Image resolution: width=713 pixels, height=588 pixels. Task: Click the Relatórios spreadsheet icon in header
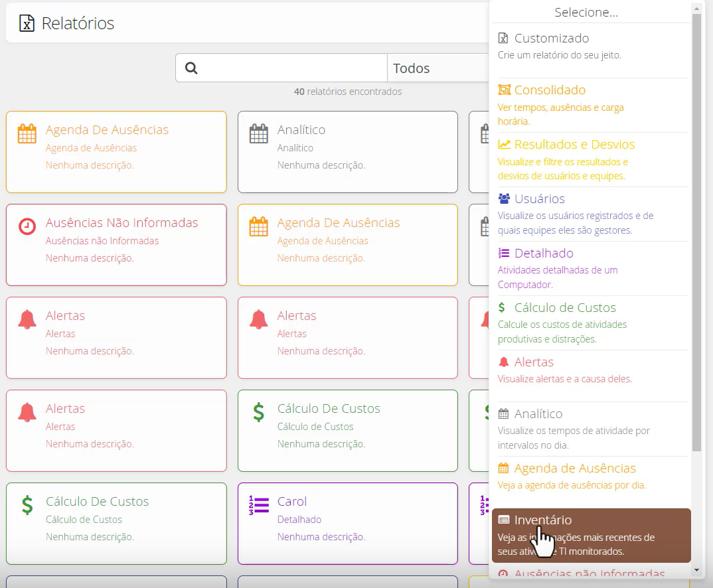click(x=27, y=23)
